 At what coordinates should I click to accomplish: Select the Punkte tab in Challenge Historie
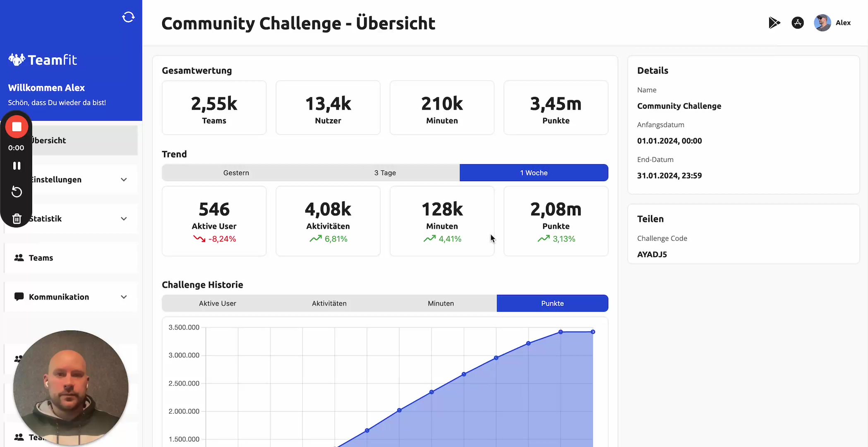pos(552,303)
